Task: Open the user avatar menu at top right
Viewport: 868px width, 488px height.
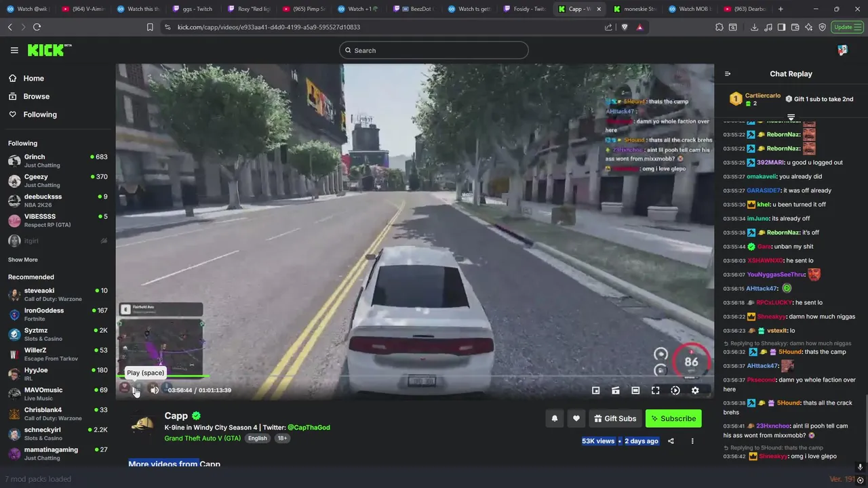Action: (x=842, y=50)
